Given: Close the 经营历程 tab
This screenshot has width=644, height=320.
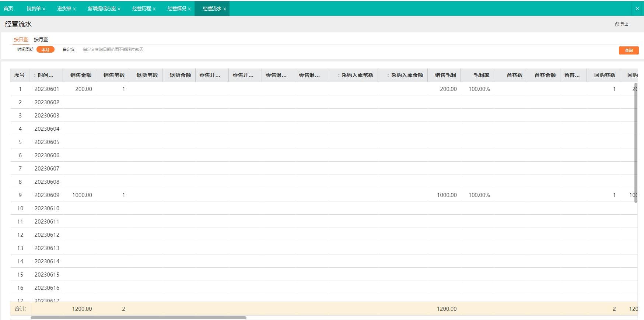Looking at the screenshot, I should 154,9.
